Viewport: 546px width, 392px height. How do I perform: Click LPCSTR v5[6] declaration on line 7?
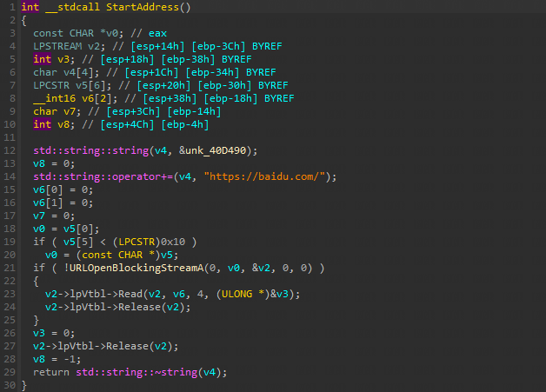tap(72, 85)
